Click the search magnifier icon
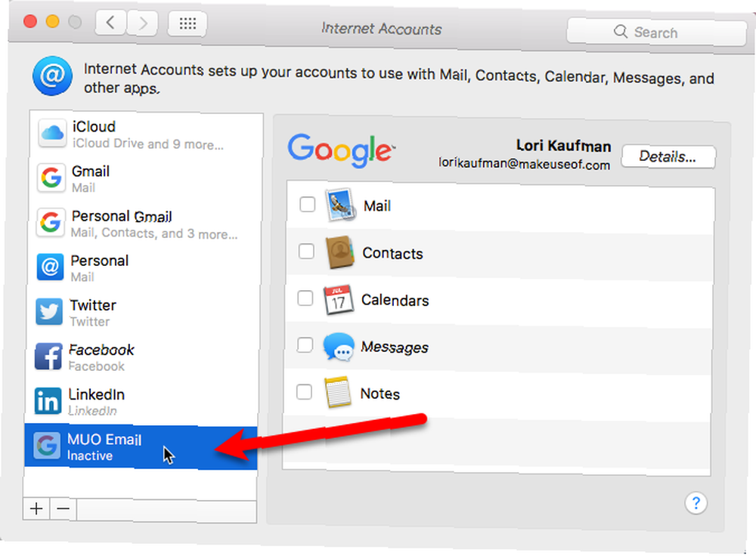 click(x=621, y=32)
